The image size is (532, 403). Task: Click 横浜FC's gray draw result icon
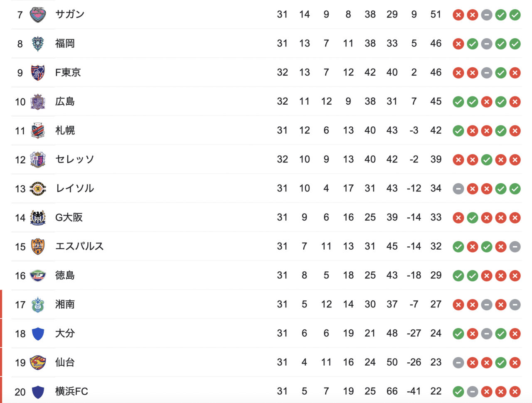click(473, 391)
